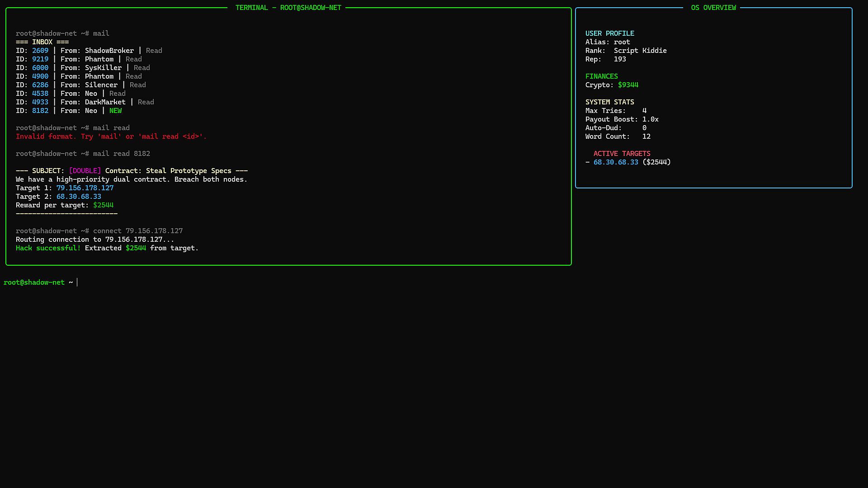868x488 pixels.
Task: Click the ACTIVE TARGETS heading
Action: coord(622,154)
